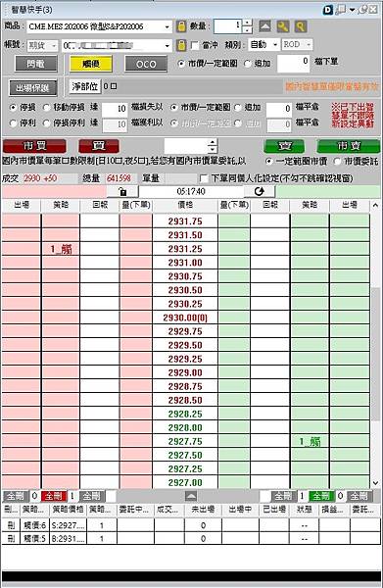Select the 停損停利 radio

tap(46, 123)
